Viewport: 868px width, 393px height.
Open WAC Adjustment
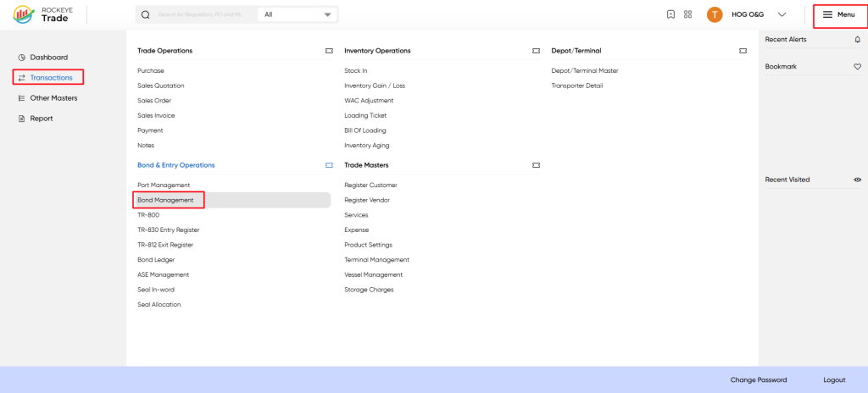[369, 101]
